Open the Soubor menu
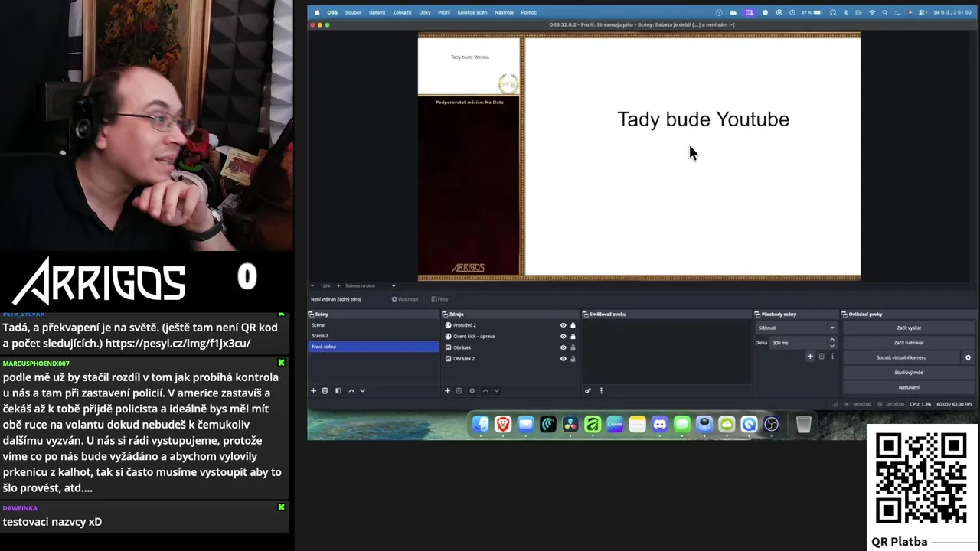The width and height of the screenshot is (980, 551). [x=353, y=12]
